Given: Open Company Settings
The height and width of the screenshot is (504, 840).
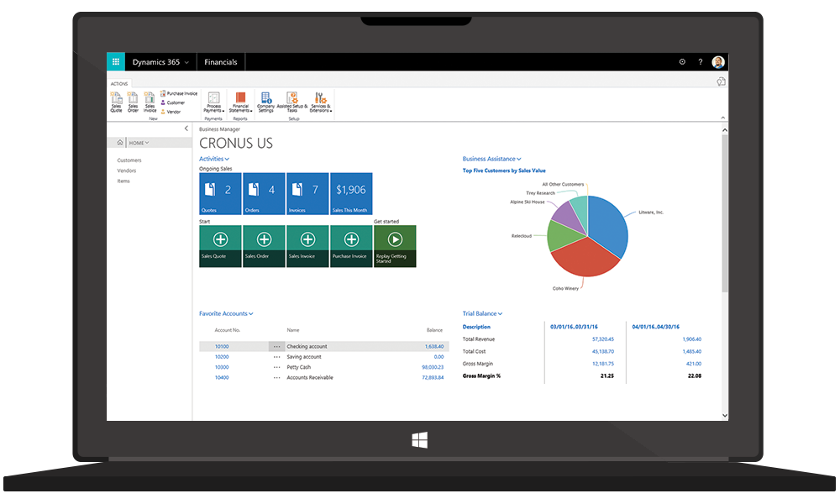Looking at the screenshot, I should [265, 102].
